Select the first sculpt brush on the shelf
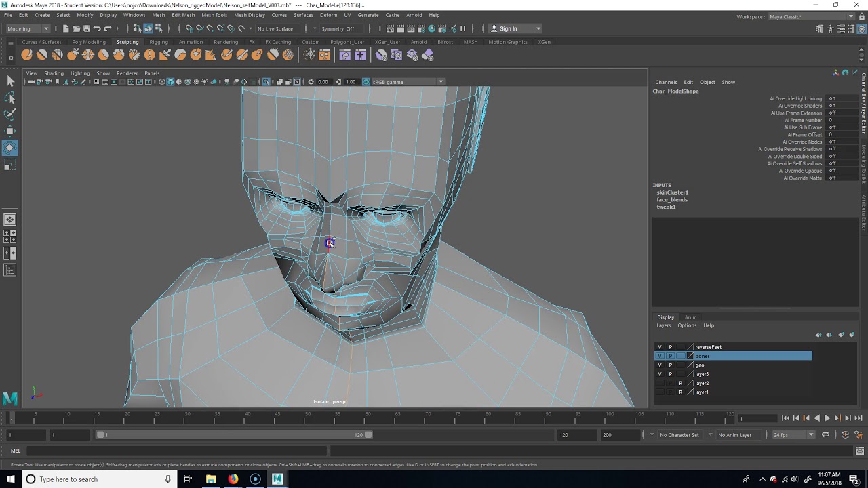Screen dimensions: 868x488 (26, 55)
